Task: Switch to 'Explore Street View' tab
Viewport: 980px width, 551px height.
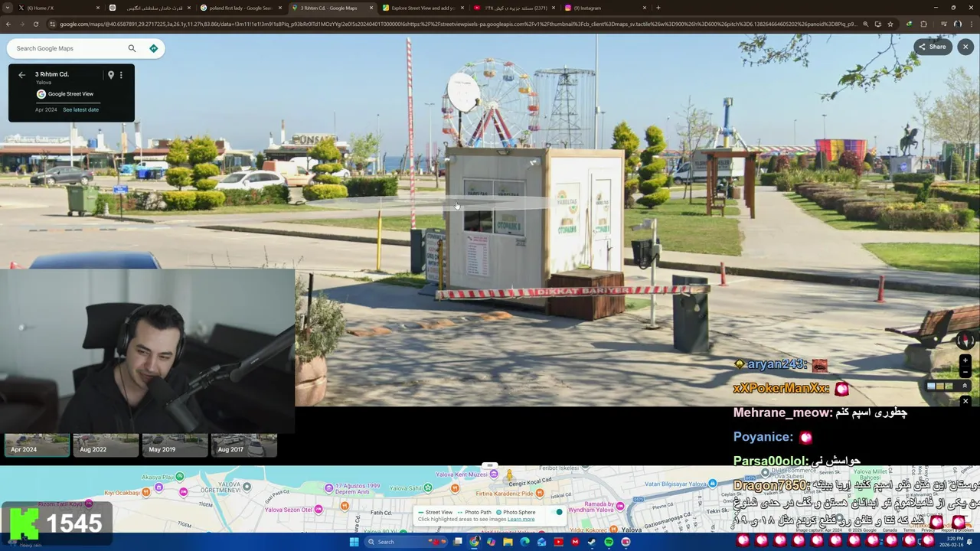Action: point(423,8)
